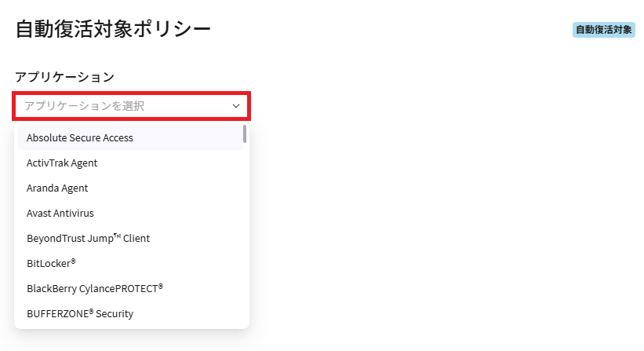Click the Avast Antivirus list row
The width and height of the screenshot is (644, 351).
pos(129,214)
